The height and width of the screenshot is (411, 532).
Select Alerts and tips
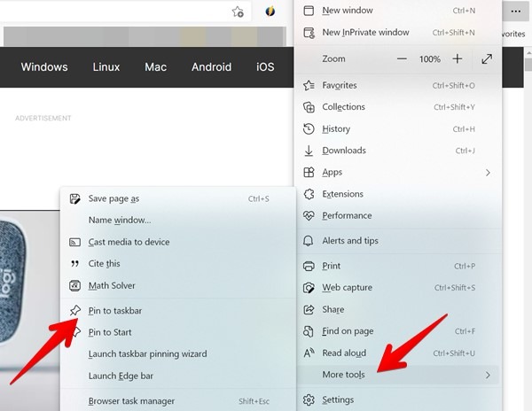(397, 241)
